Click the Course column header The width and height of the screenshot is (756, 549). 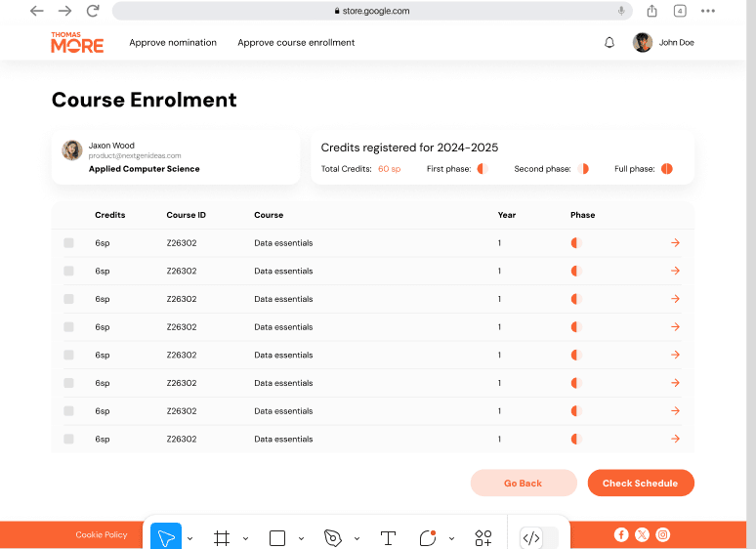pyautogui.click(x=269, y=215)
